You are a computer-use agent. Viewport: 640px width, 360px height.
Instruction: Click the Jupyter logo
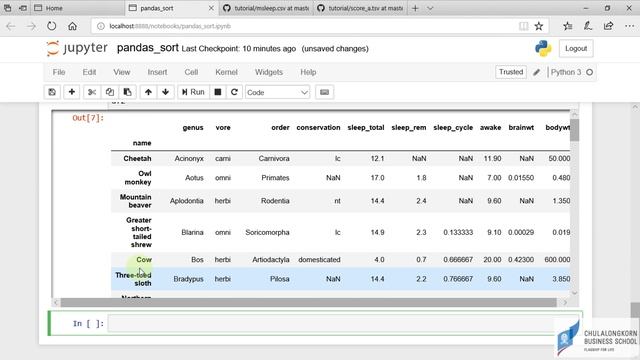(x=77, y=48)
